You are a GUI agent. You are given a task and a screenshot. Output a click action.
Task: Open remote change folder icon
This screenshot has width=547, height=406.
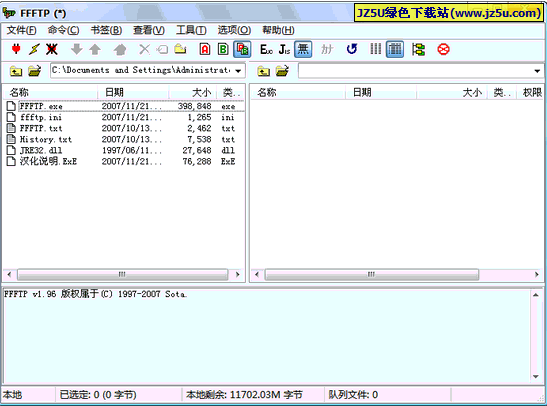click(x=282, y=71)
